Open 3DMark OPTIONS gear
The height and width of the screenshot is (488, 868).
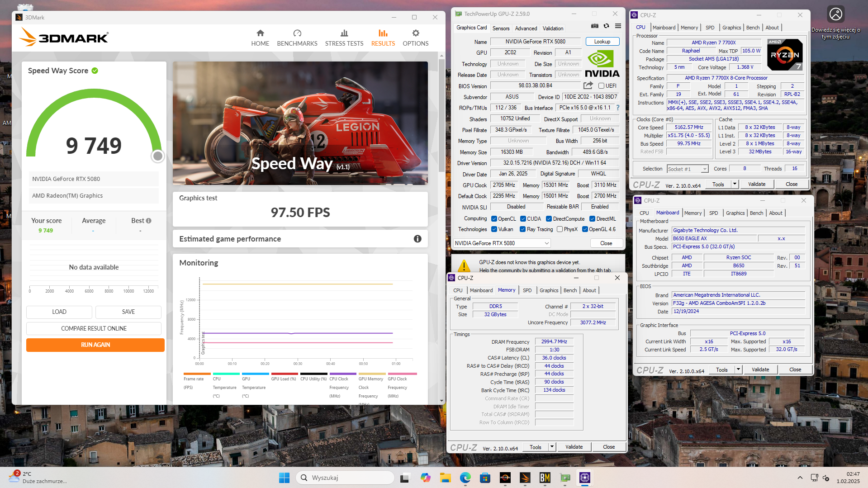coord(416,38)
